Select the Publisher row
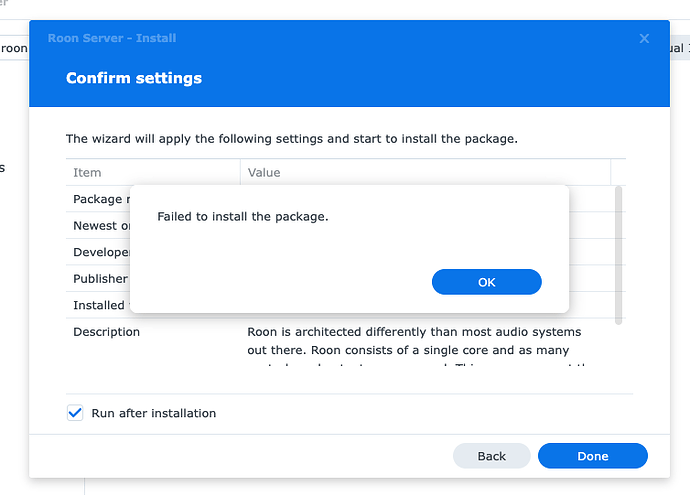 click(100, 279)
